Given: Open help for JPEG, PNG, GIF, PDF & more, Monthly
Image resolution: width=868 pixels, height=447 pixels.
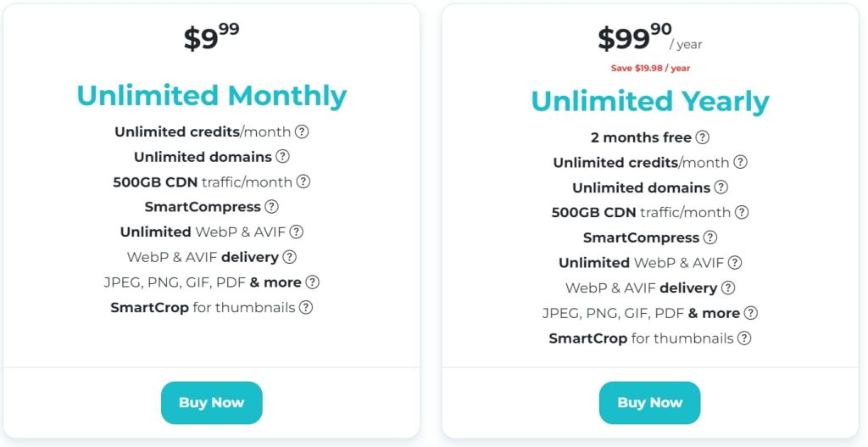Looking at the screenshot, I should (x=312, y=282).
